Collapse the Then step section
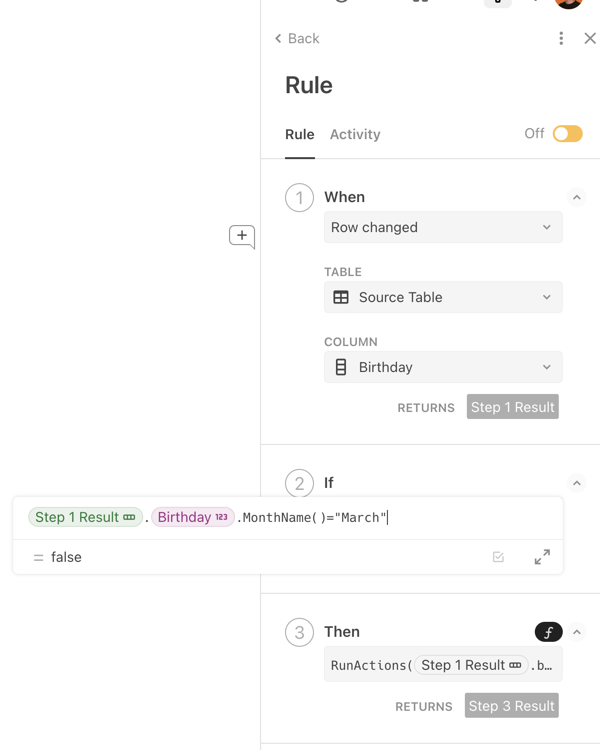Viewport: 600px width, 750px height. pos(577,632)
